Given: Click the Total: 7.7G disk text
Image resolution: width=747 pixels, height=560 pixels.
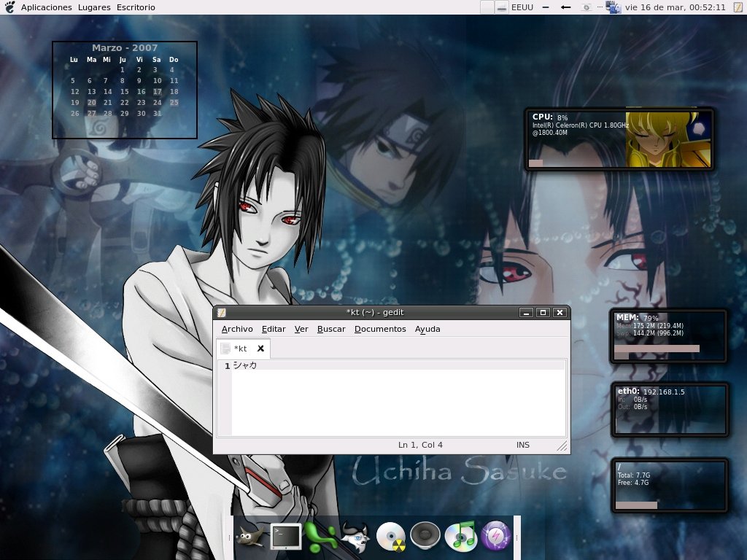Looking at the screenshot, I should [634, 475].
